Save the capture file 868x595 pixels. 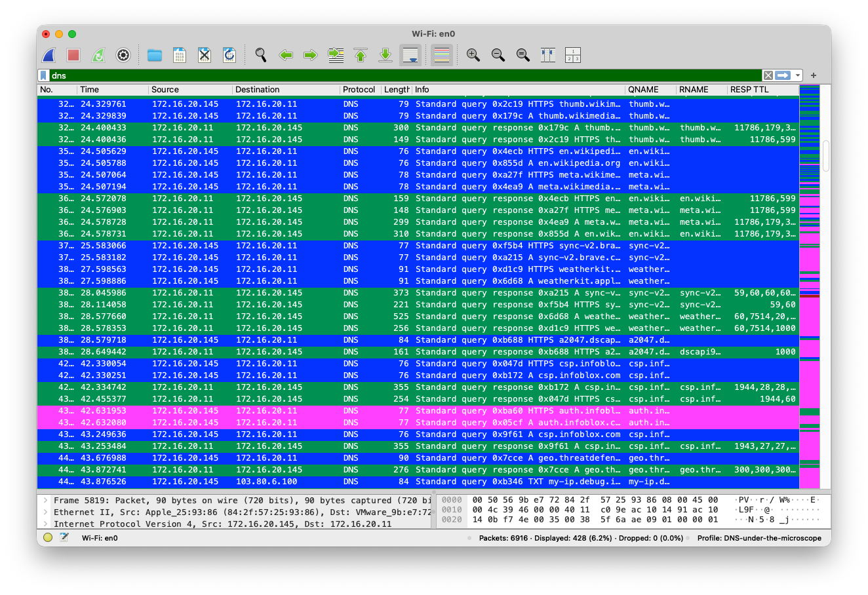pyautogui.click(x=180, y=56)
